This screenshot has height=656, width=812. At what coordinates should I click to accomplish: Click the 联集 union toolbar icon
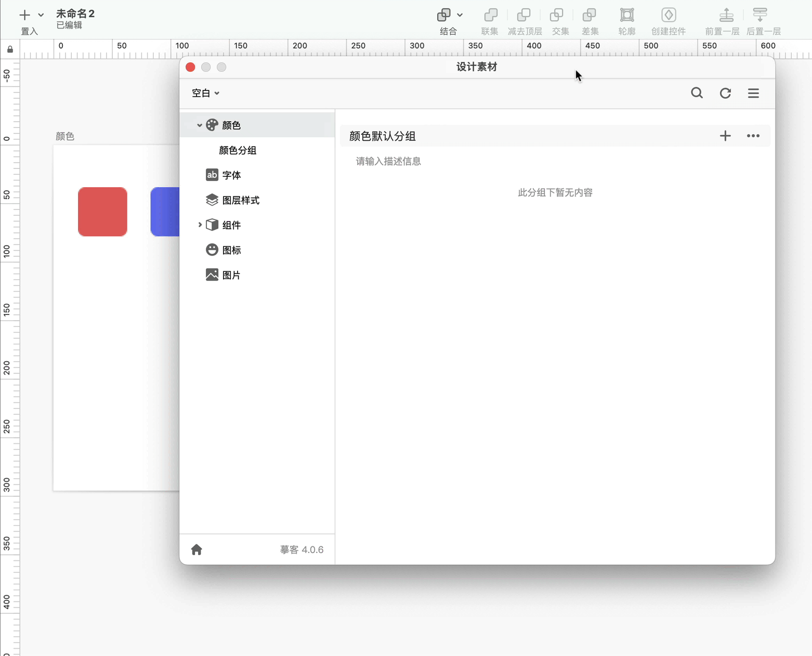click(x=490, y=15)
